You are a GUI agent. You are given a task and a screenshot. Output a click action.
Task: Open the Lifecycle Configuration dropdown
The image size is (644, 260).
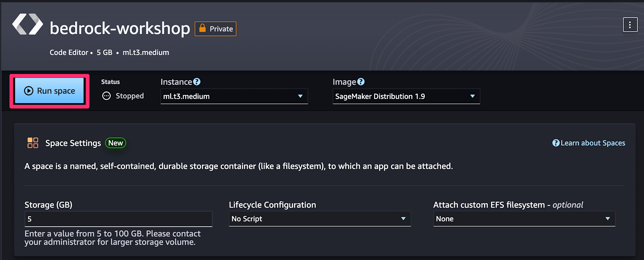click(320, 219)
